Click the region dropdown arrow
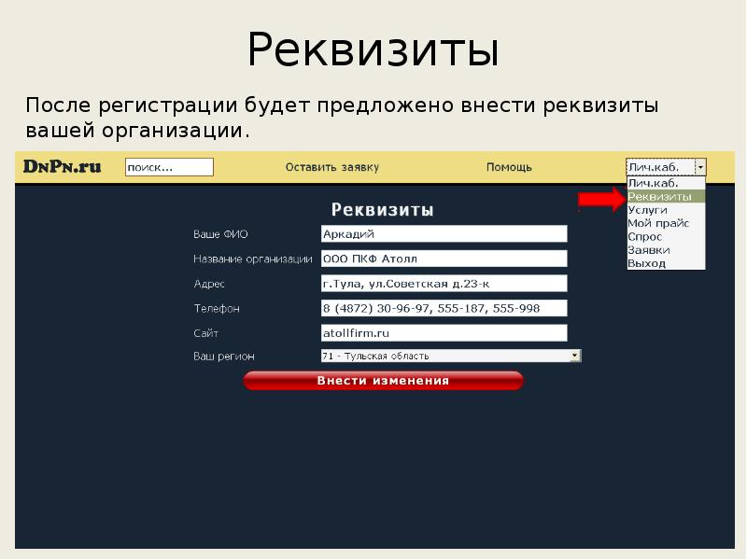747x560 pixels. pyautogui.click(x=576, y=355)
